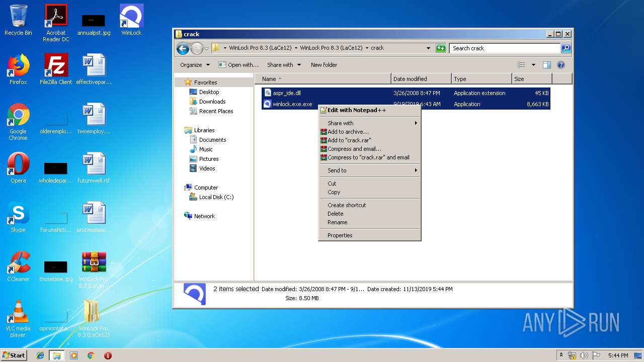Expand the address bar history dropdown

428,48
